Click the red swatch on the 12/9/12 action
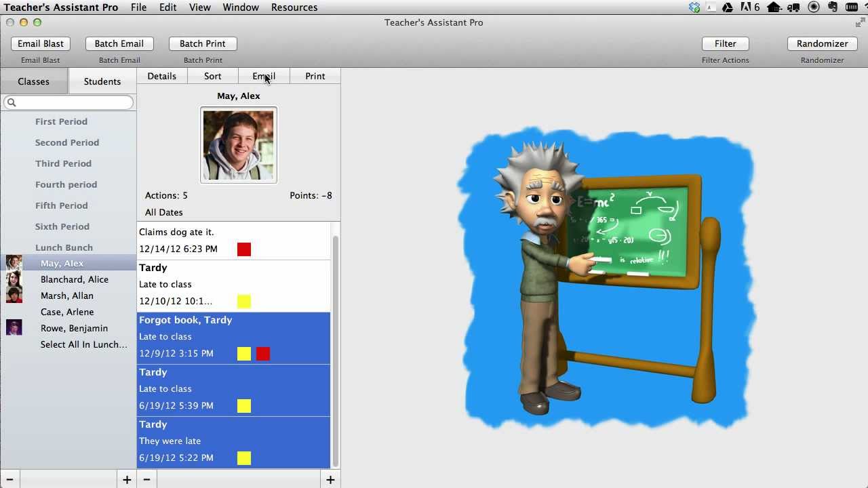The image size is (868, 488). pos(263,354)
